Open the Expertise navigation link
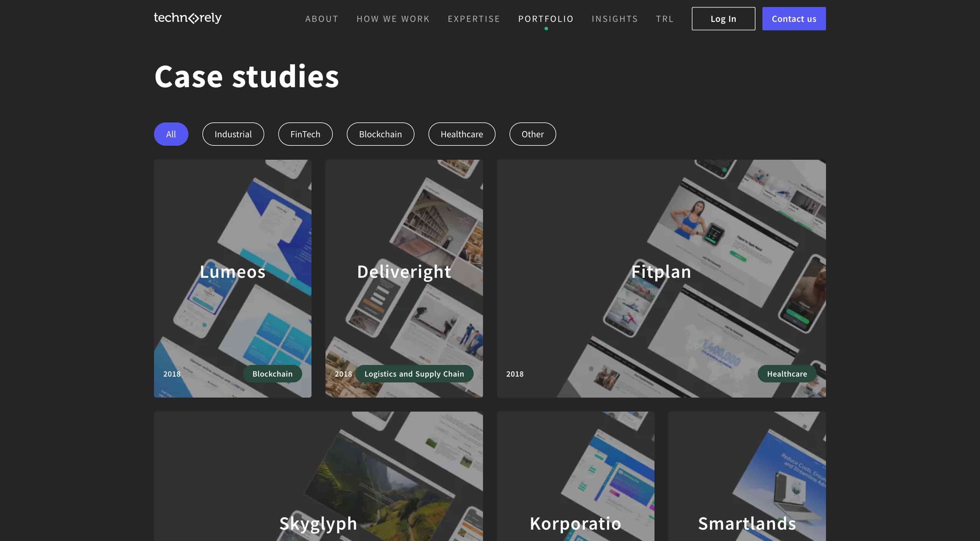 (x=474, y=19)
